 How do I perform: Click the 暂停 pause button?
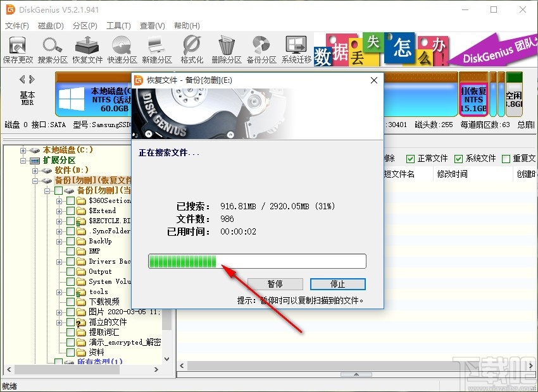pos(275,284)
